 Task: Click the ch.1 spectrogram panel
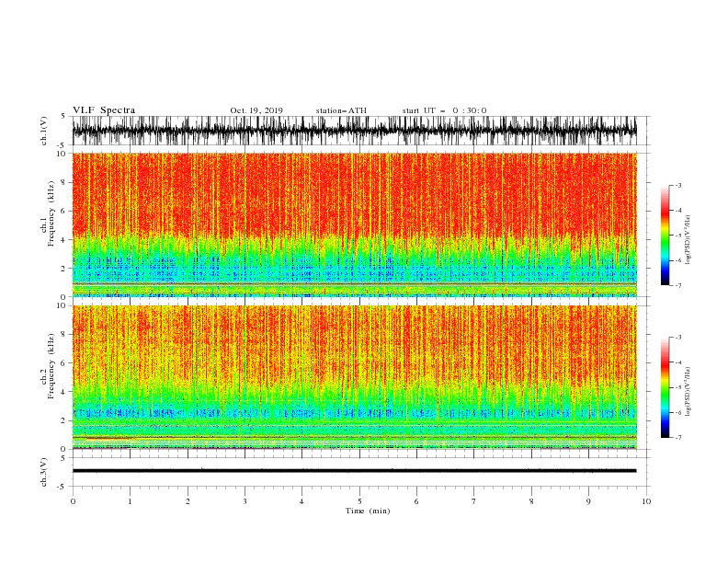(354, 224)
